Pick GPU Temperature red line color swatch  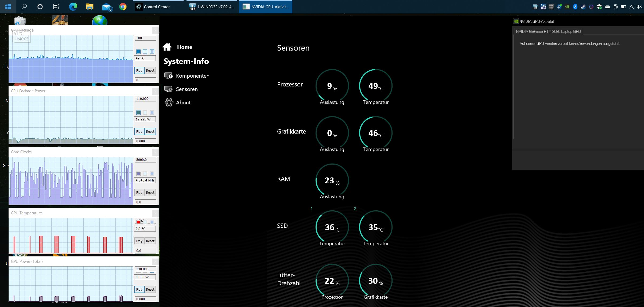138,222
